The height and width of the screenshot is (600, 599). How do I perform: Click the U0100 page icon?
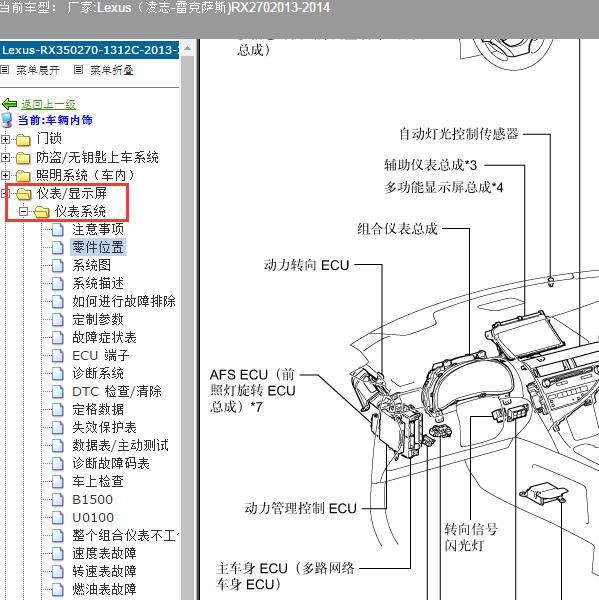58,517
